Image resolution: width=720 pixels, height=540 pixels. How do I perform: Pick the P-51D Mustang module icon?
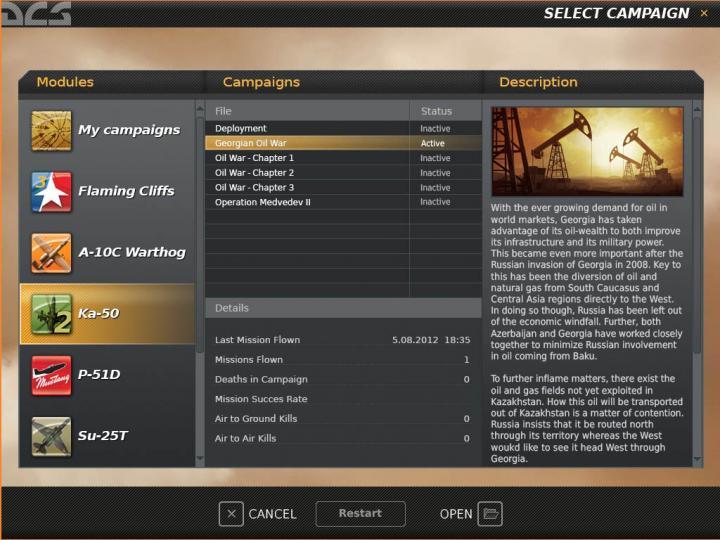51,375
